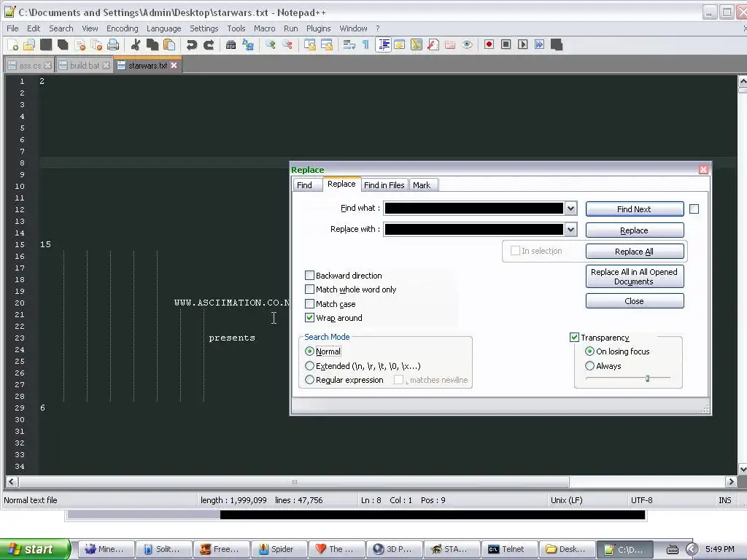747x560 pixels.
Task: Click Run macro multiple times icon
Action: (539, 44)
